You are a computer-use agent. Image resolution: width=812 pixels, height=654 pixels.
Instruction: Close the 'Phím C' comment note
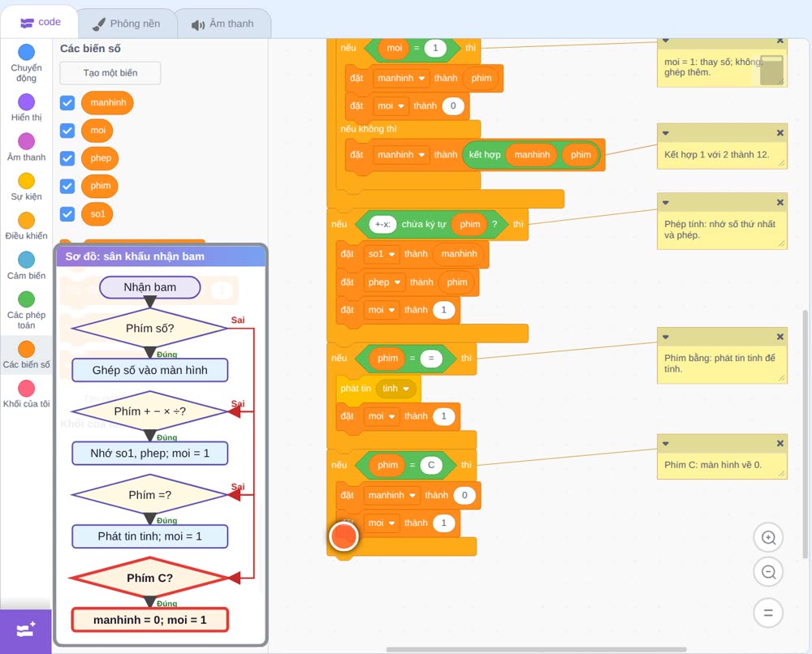tap(780, 443)
